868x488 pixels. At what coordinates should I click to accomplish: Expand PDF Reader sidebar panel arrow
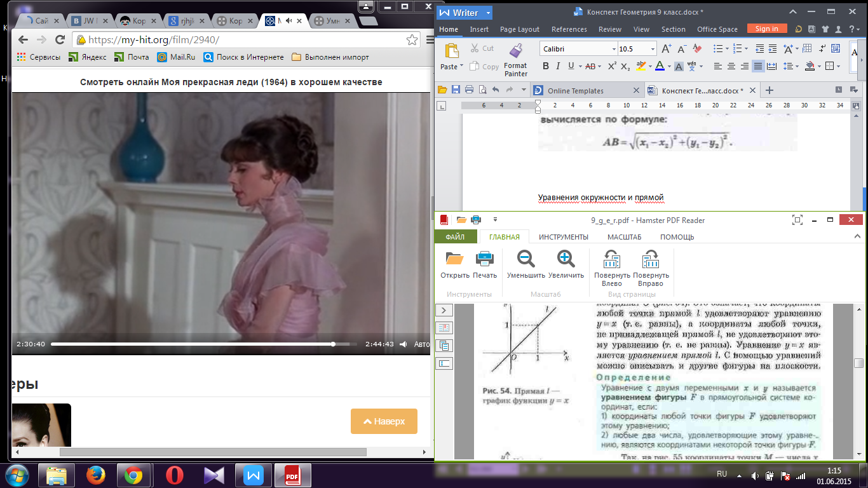click(x=444, y=310)
